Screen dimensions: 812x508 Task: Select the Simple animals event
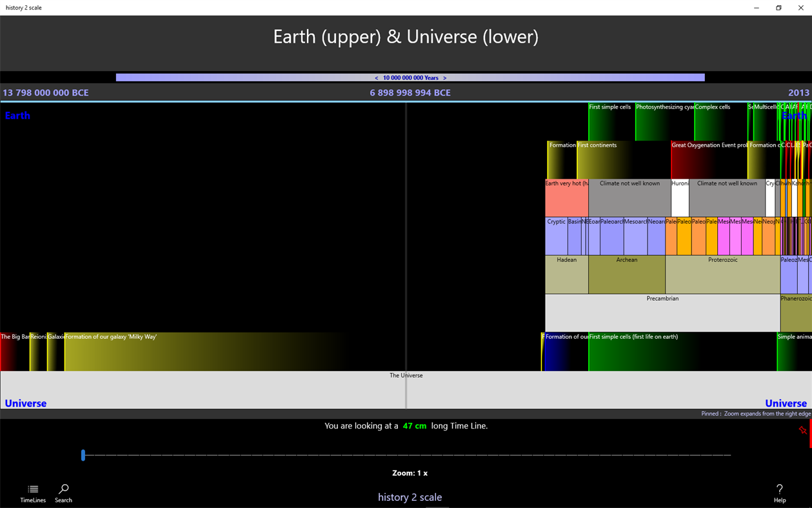pos(794,352)
